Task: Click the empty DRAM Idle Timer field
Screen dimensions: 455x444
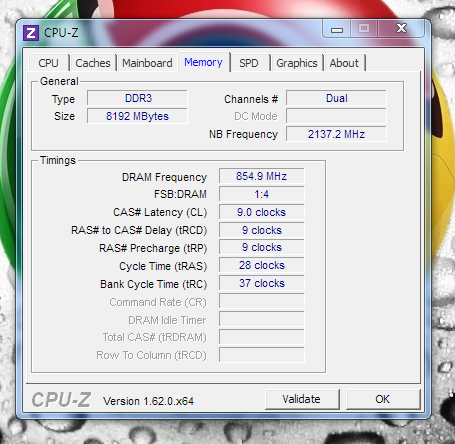Action: point(262,319)
